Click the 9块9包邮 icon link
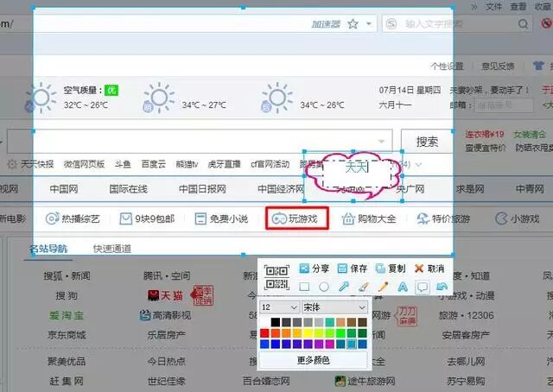 click(147, 219)
